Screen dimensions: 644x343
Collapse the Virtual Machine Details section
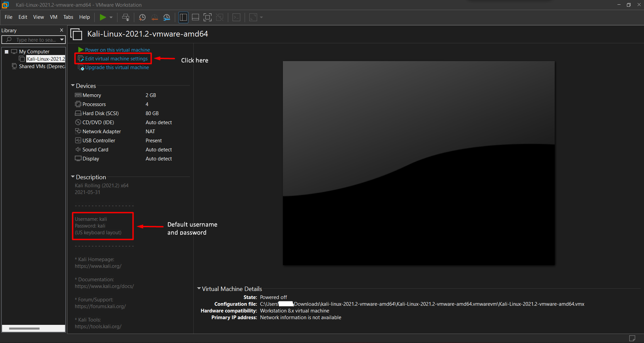199,289
